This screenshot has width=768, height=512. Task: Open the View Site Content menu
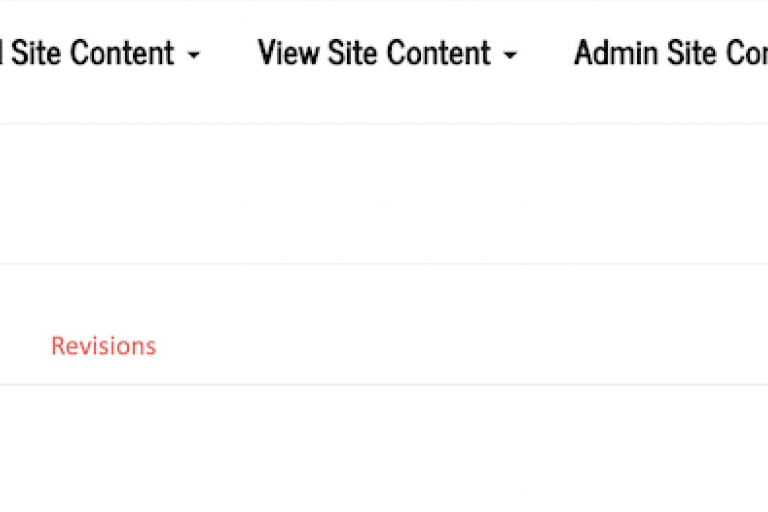click(x=387, y=53)
